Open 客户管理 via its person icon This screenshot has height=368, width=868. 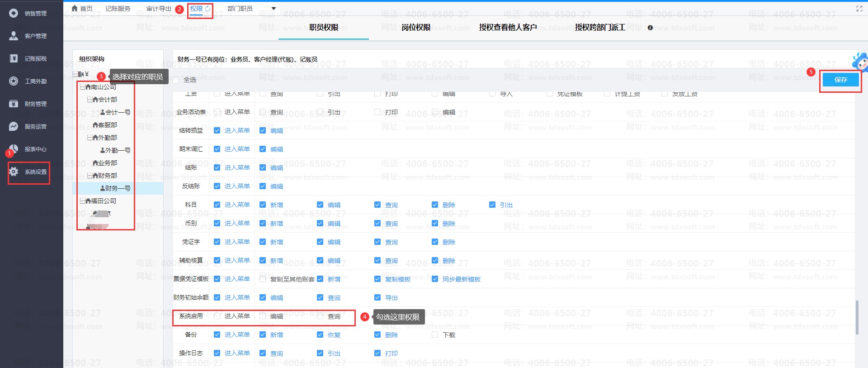[14, 36]
